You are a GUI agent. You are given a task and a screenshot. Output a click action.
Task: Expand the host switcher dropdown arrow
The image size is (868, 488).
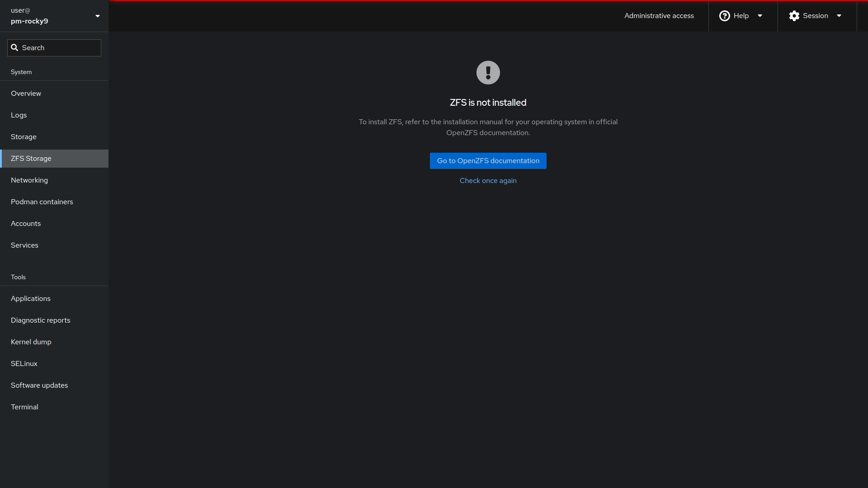tap(98, 16)
